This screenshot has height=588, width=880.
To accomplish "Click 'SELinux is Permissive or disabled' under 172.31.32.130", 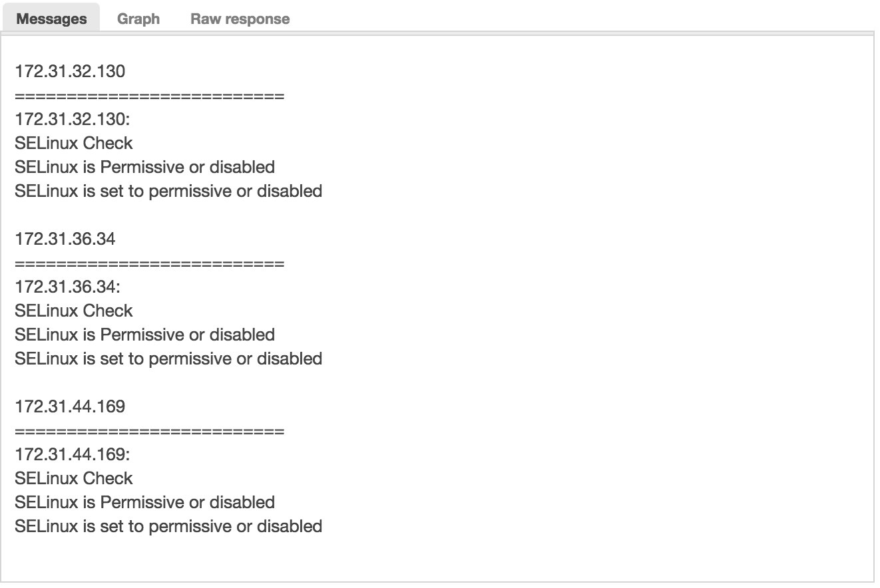I will pos(144,167).
